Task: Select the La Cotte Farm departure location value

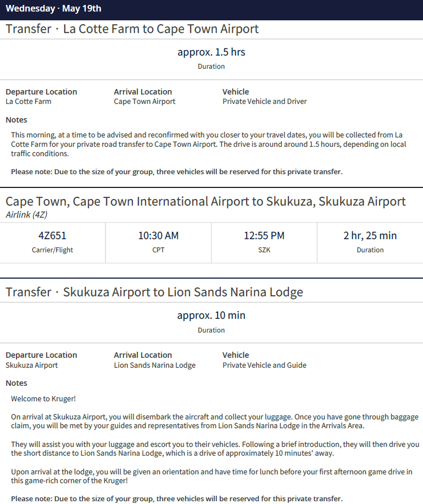Action: coord(28,101)
